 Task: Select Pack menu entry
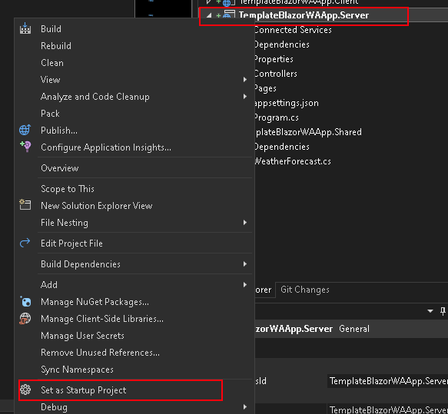coord(50,114)
